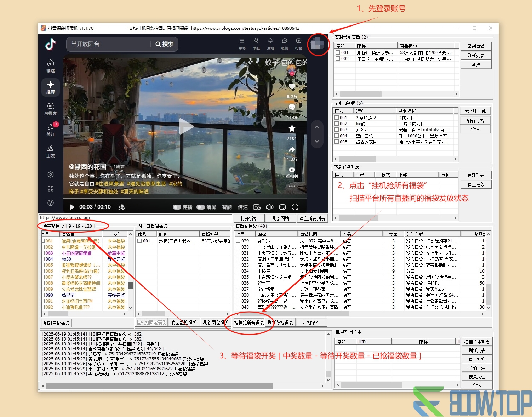This screenshot has height=417, width=532.
Task: Check row 034 中控王 in 直播间福袋
Action: (x=238, y=271)
